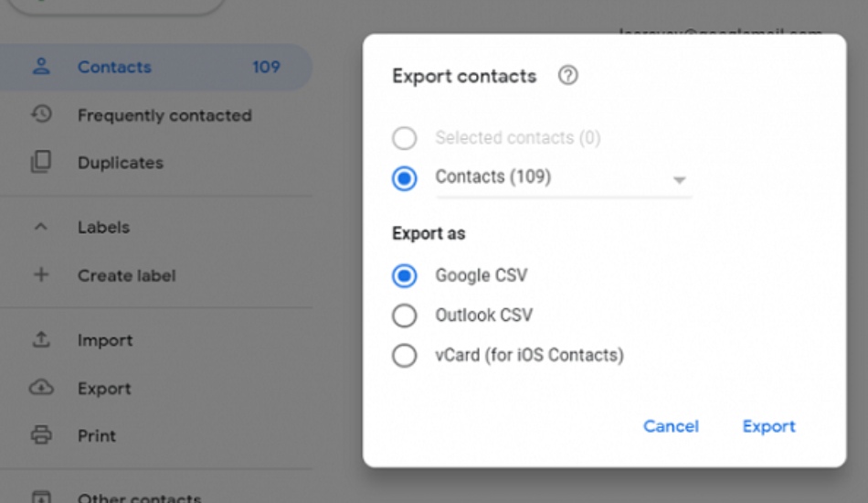Click the Import upload icon
This screenshot has width=868, height=503.
pyautogui.click(x=41, y=339)
